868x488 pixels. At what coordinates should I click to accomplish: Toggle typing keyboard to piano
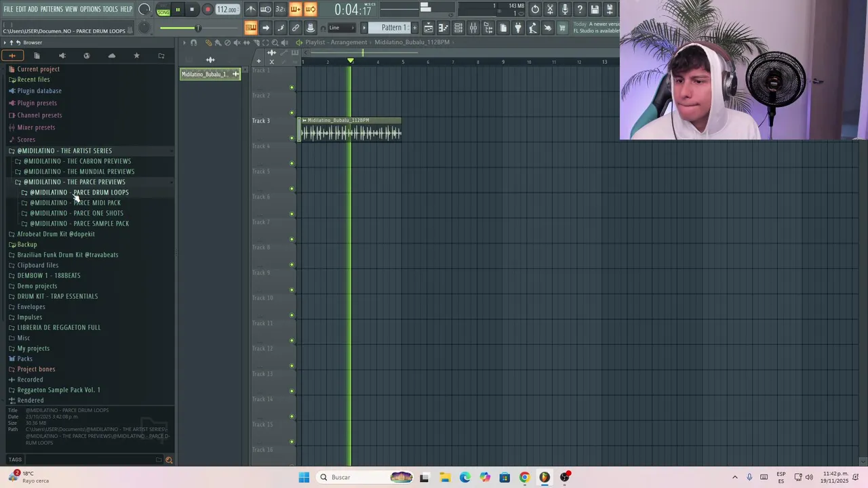(x=251, y=28)
